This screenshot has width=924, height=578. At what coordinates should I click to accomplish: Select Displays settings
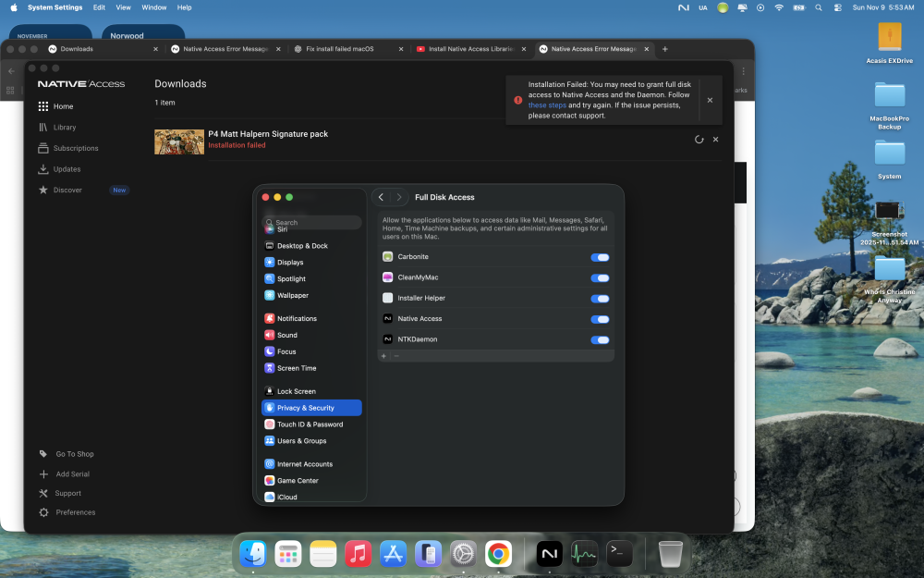[311, 263]
